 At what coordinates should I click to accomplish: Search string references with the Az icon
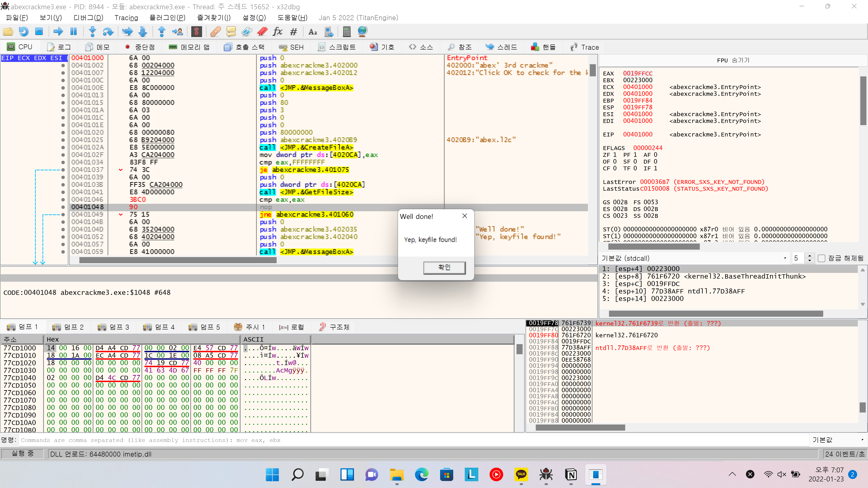pyautogui.click(x=313, y=32)
